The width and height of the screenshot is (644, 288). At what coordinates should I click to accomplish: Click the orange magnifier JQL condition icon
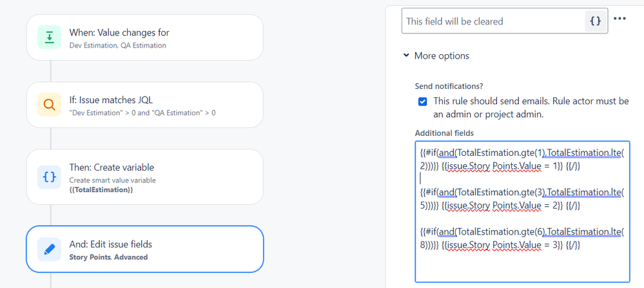click(x=50, y=106)
